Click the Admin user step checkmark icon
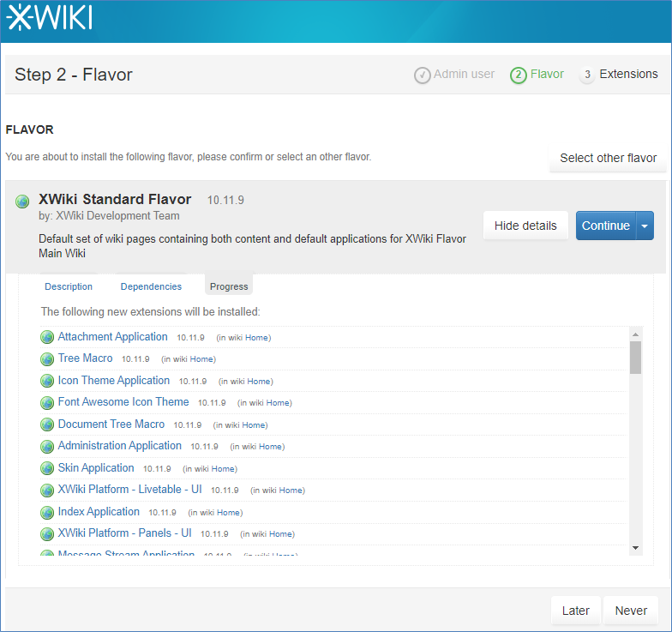Screen dimensions: 672x632 pos(422,75)
